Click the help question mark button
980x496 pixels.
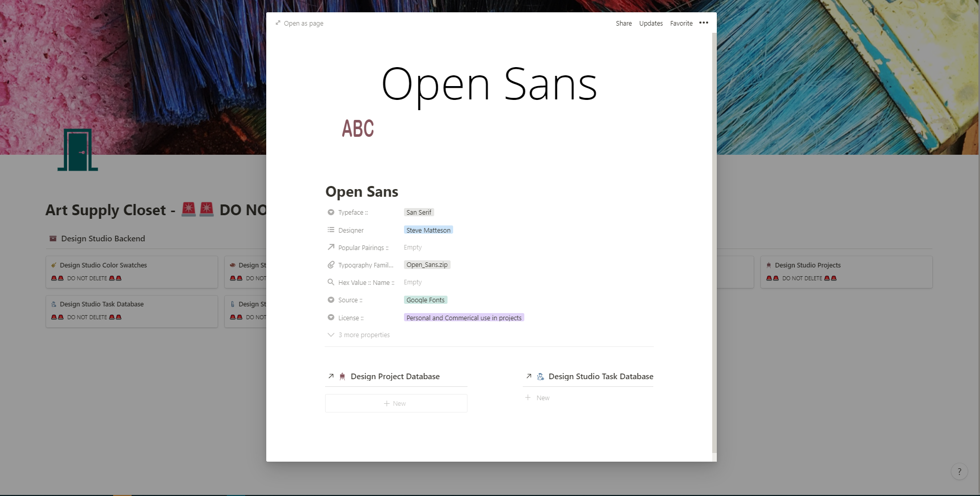pyautogui.click(x=959, y=471)
